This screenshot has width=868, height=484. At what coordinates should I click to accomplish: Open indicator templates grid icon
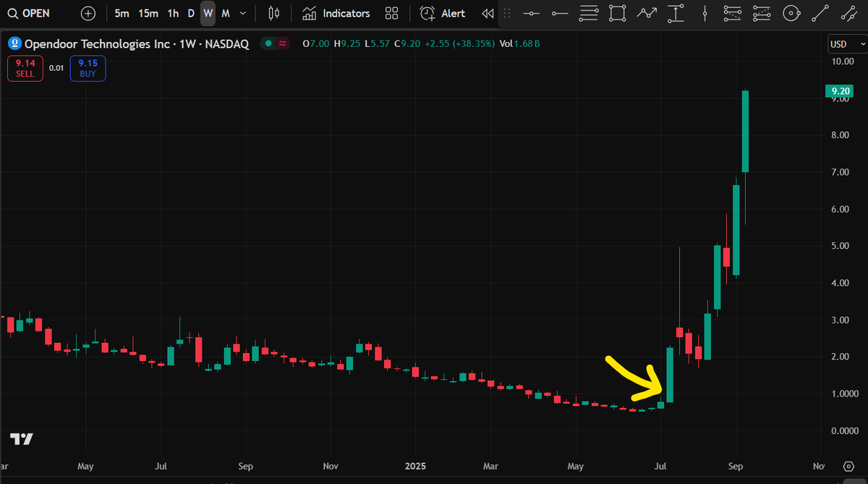tap(392, 13)
